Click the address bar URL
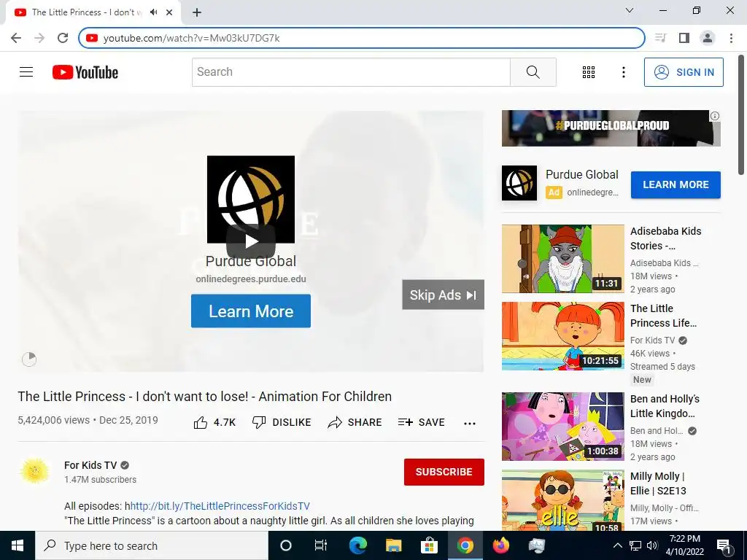Viewport: 747px width, 560px height. click(x=192, y=38)
